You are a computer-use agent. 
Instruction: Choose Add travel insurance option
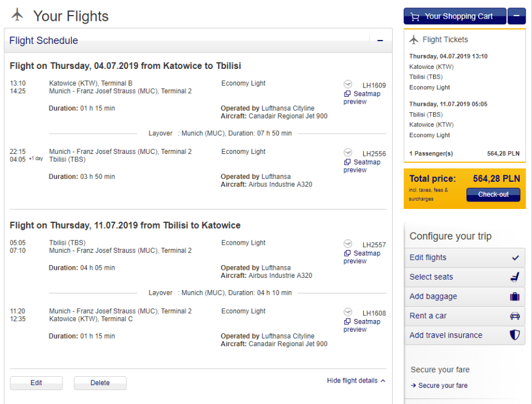pyautogui.click(x=446, y=335)
